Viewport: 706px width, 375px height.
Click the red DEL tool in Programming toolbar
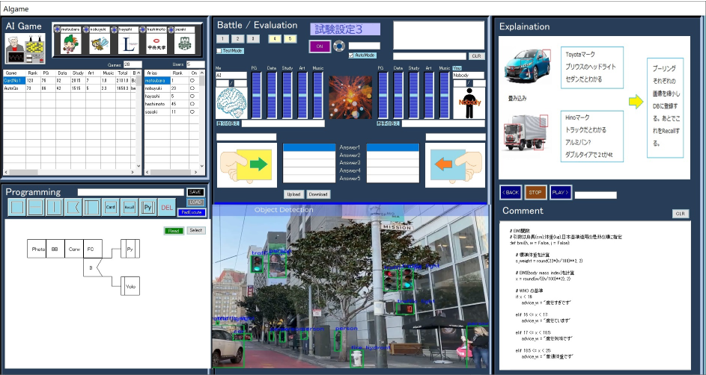pos(167,208)
